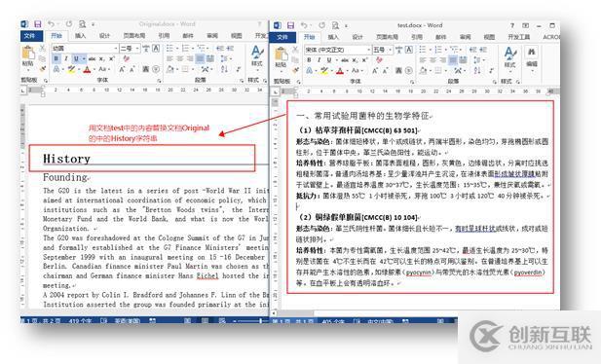Image resolution: width=601 pixels, height=364 pixels.
Task: Click text highlight color in Original.docx window
Action: tap(71, 69)
